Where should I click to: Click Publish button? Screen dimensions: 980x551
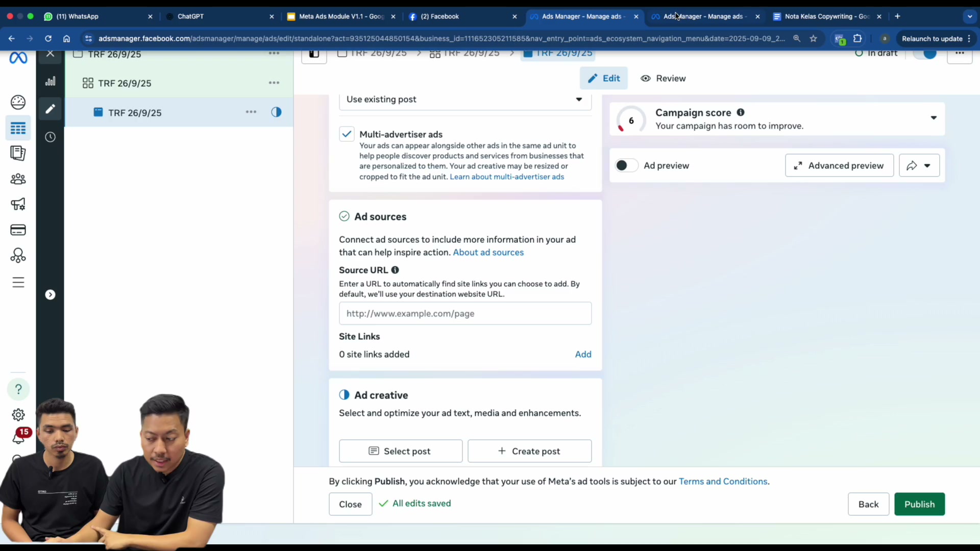[919, 504]
